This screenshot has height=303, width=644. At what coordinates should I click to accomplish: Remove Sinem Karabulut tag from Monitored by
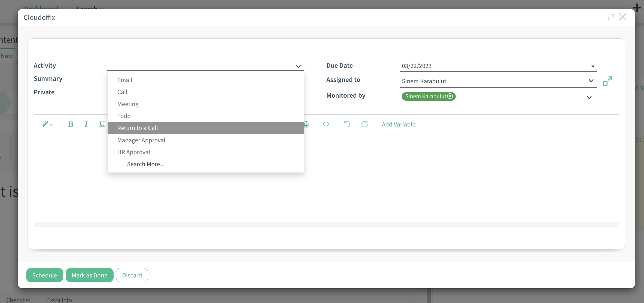coord(450,96)
